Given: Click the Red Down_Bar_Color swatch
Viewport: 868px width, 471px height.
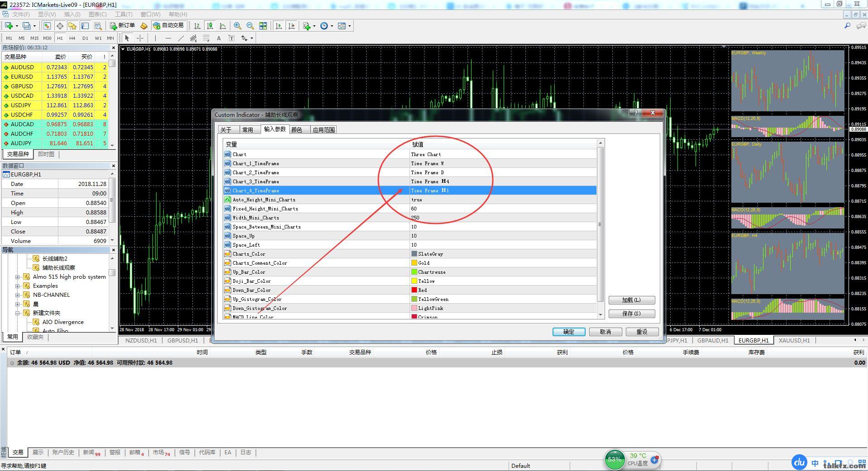Looking at the screenshot, I should coord(414,290).
